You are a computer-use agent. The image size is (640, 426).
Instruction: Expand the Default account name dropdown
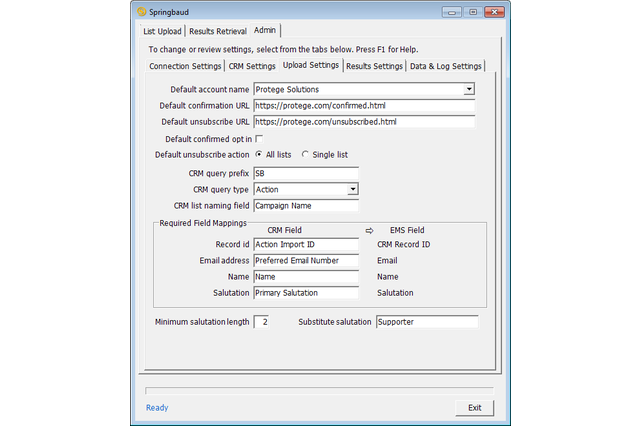pyautogui.click(x=469, y=89)
